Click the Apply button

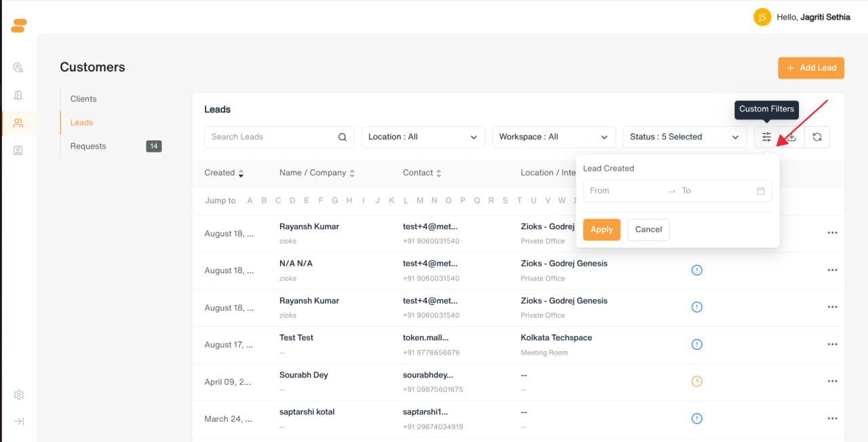pyautogui.click(x=601, y=230)
